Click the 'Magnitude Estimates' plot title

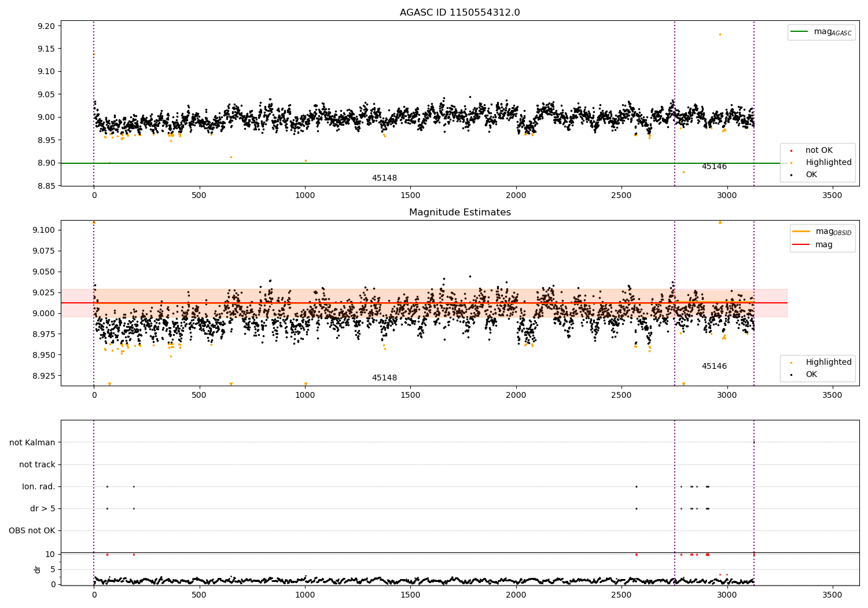click(459, 213)
